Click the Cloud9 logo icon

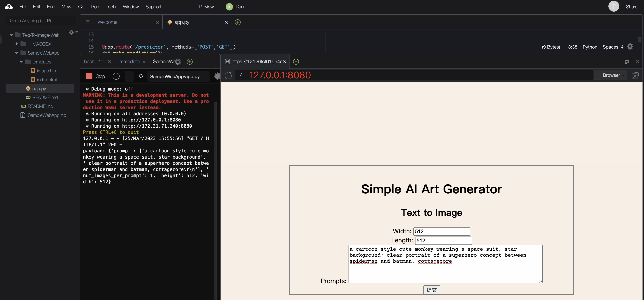(x=9, y=7)
